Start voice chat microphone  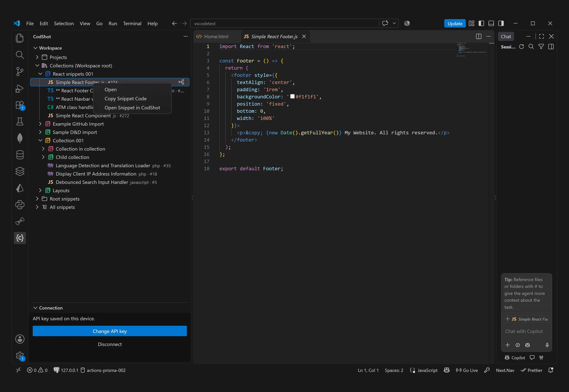pos(547,345)
